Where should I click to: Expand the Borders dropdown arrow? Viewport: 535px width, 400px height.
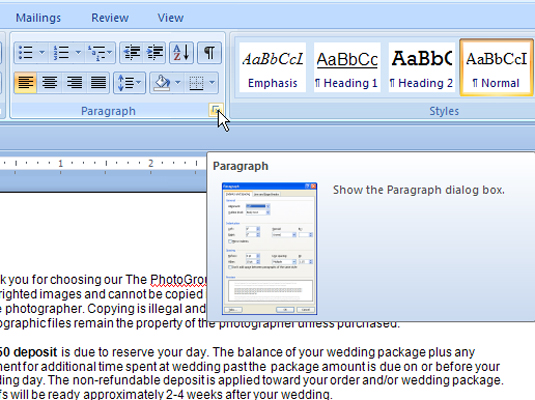[x=212, y=82]
